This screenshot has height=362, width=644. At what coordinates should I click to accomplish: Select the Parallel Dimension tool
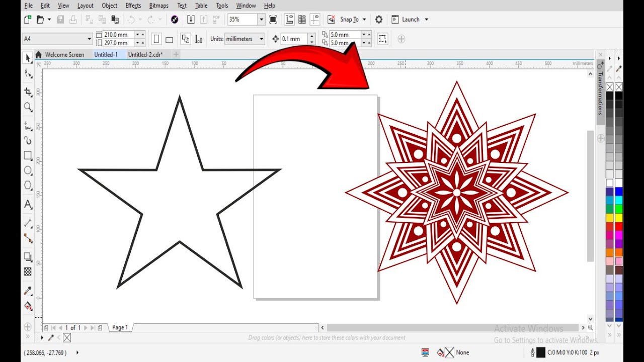point(28,223)
